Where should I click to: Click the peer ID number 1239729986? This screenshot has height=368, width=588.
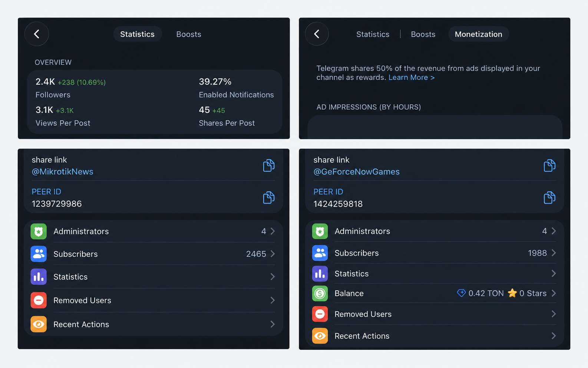point(57,204)
